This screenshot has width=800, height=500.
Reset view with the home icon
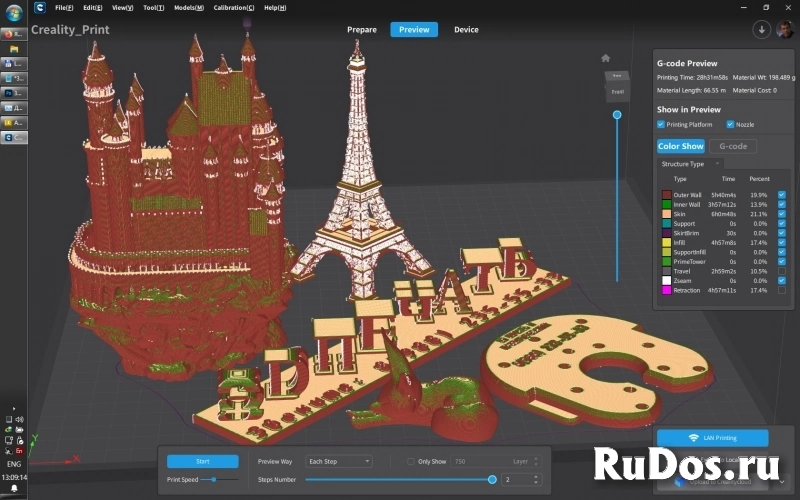click(606, 58)
